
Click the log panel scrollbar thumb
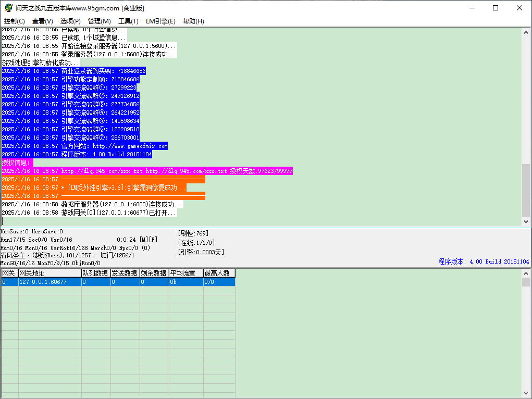pos(526,190)
